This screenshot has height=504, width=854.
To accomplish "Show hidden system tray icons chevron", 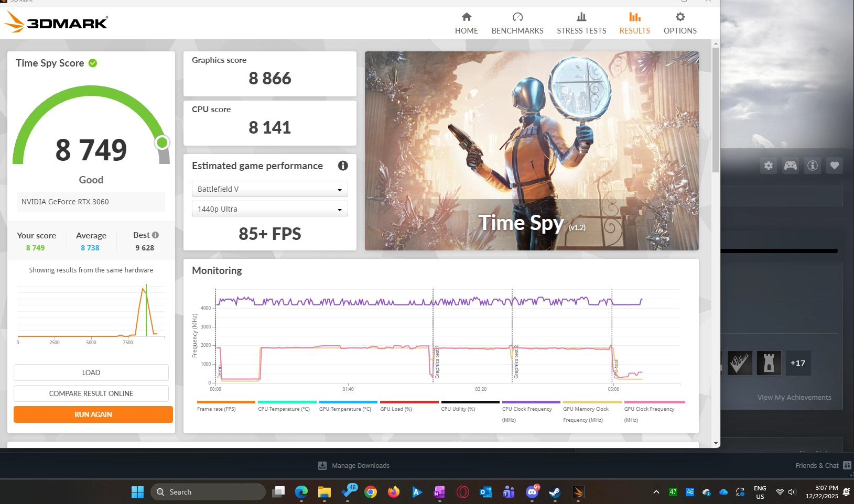I will 656,492.
